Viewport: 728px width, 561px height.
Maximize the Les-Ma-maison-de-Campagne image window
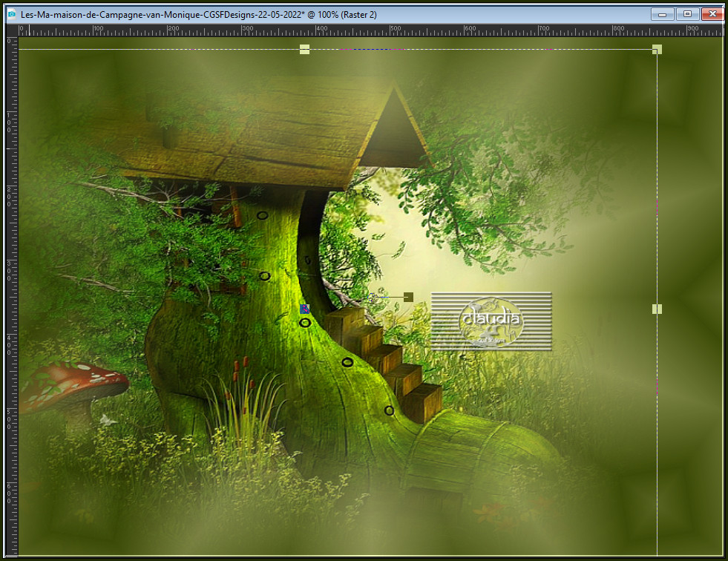coord(687,14)
